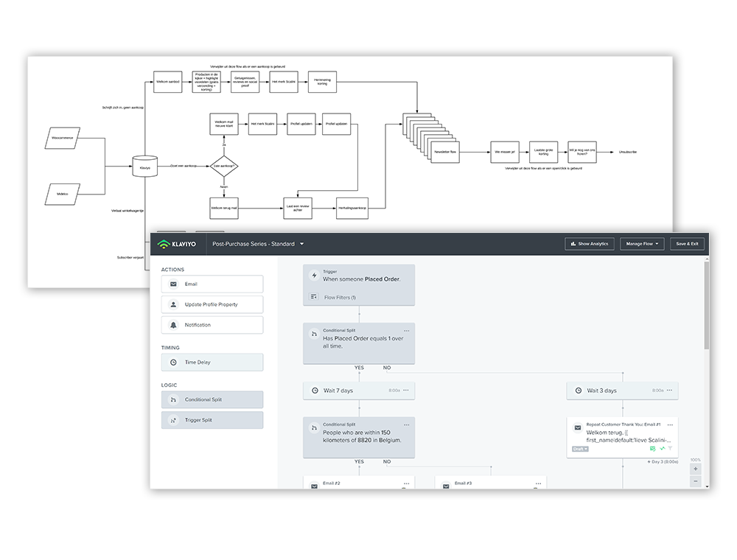Click the vertical scrollbar thumb of the Klaviyo canvas
Screen dimensions: 737x560
(707, 305)
